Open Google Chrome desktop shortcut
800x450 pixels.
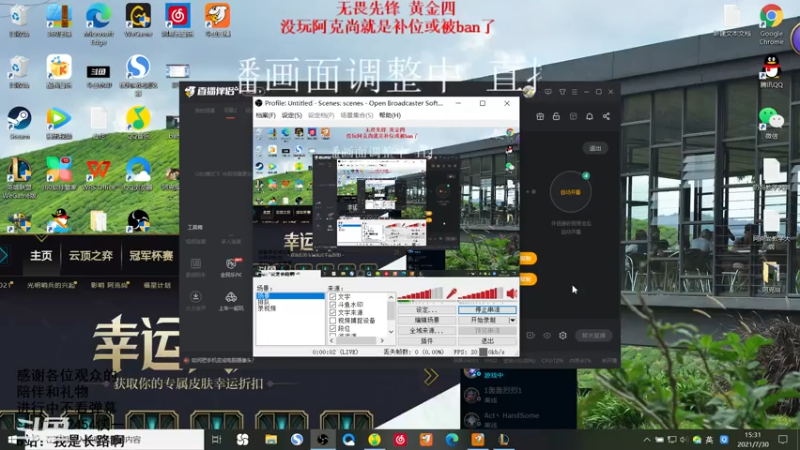[x=771, y=24]
